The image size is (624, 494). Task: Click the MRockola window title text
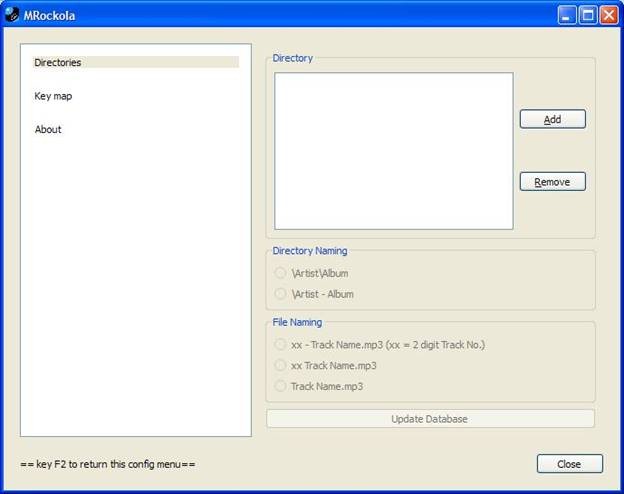(49, 16)
